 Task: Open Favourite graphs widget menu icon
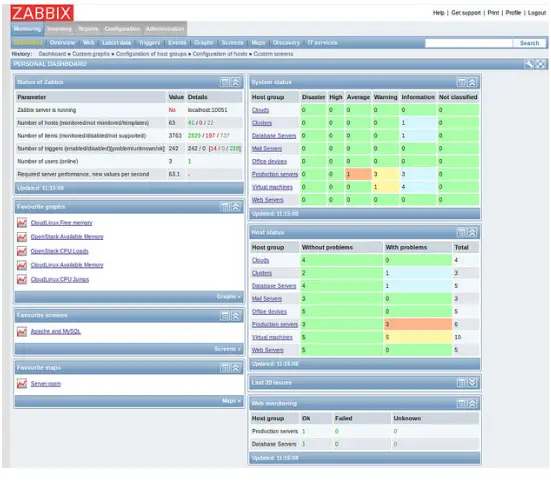tap(225, 207)
